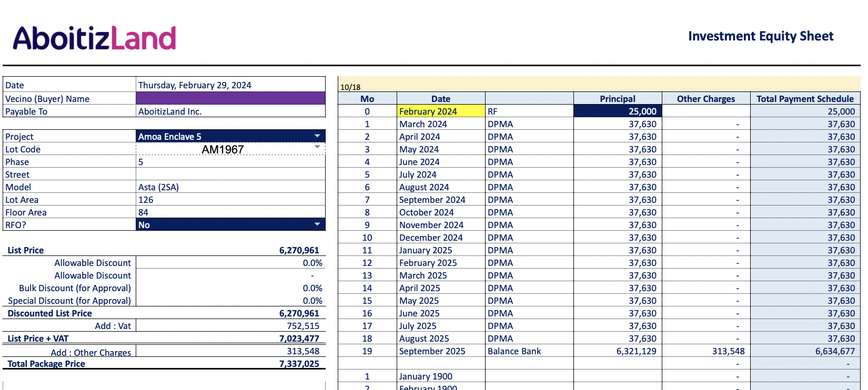This screenshot has width=868, height=390.
Task: Select the Other Charges column header
Action: click(x=705, y=99)
